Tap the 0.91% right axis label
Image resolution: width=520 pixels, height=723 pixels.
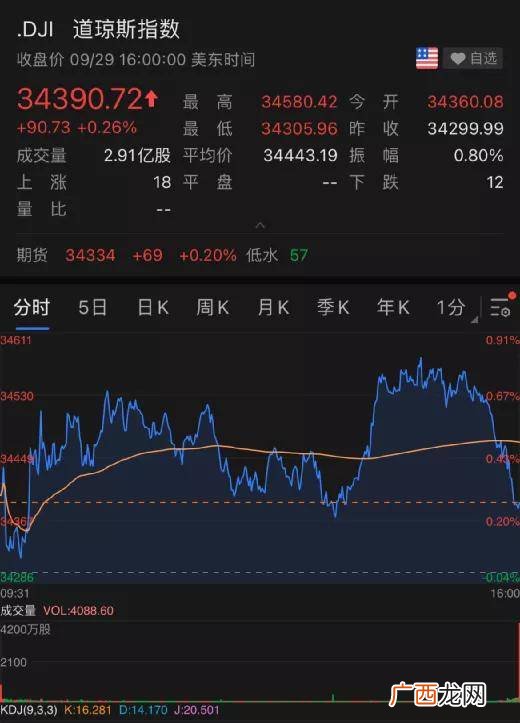(502, 340)
